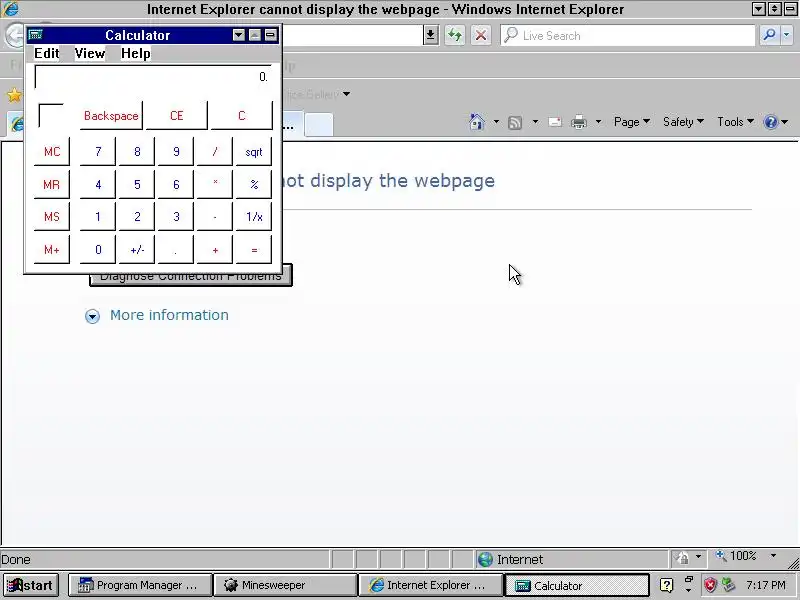Open the Tools menu in command bar
Image resolution: width=800 pixels, height=600 pixels.
coord(735,122)
